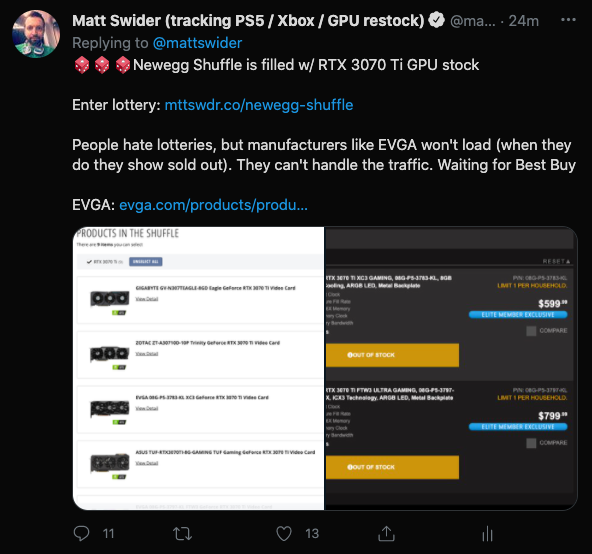Toggle COMPARE checkbox for $799 card

click(531, 443)
